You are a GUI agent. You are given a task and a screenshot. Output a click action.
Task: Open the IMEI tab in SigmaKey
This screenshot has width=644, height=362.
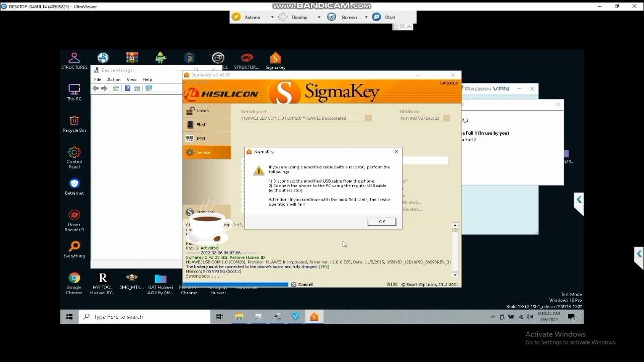tap(207, 138)
